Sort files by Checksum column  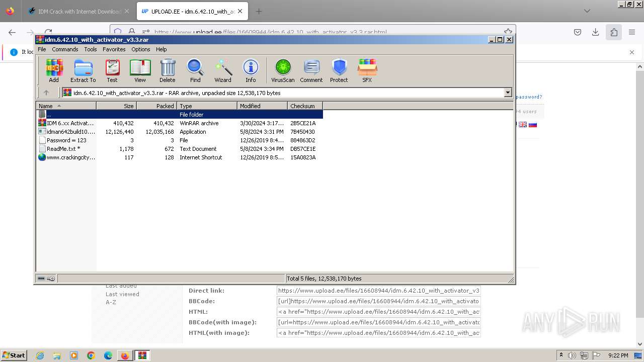[x=305, y=106]
